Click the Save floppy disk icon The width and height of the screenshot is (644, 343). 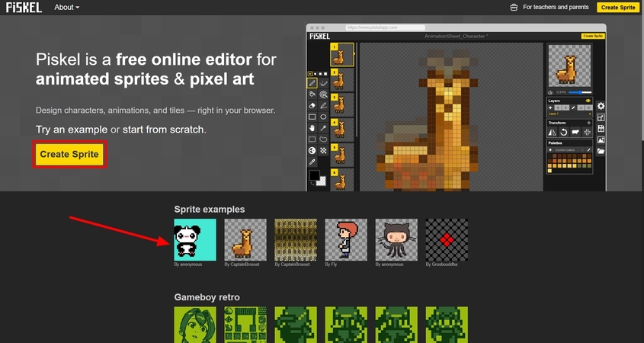point(601,129)
